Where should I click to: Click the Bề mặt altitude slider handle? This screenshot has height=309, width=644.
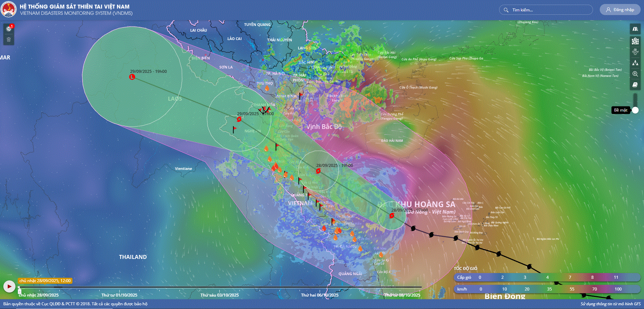(x=635, y=110)
